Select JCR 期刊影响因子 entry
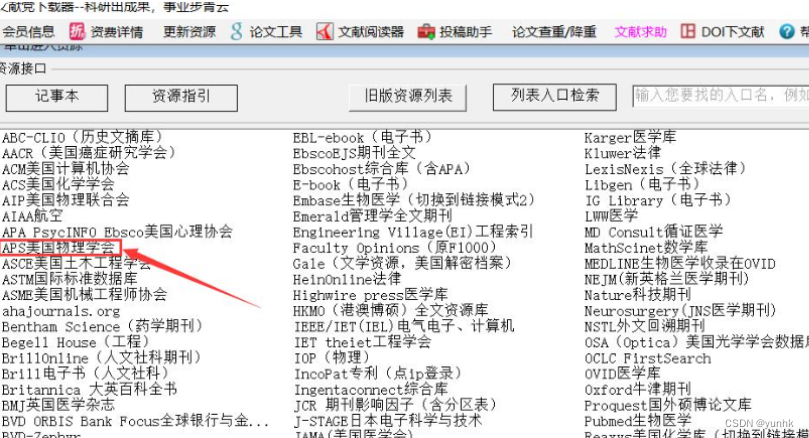Image resolution: width=809 pixels, height=438 pixels. pyautogui.click(x=395, y=405)
